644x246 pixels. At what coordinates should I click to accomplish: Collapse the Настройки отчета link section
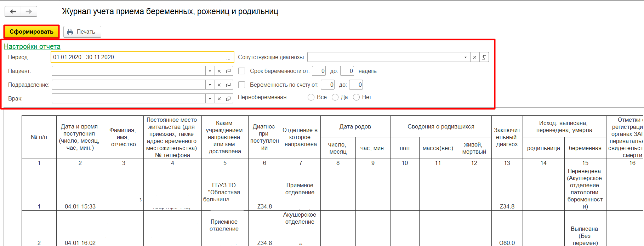pos(32,47)
